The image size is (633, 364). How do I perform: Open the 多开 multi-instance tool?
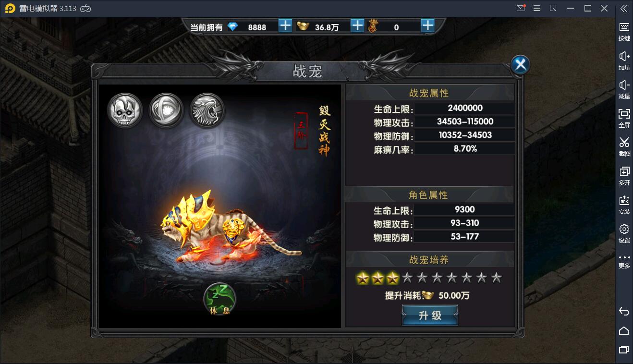coord(624,176)
